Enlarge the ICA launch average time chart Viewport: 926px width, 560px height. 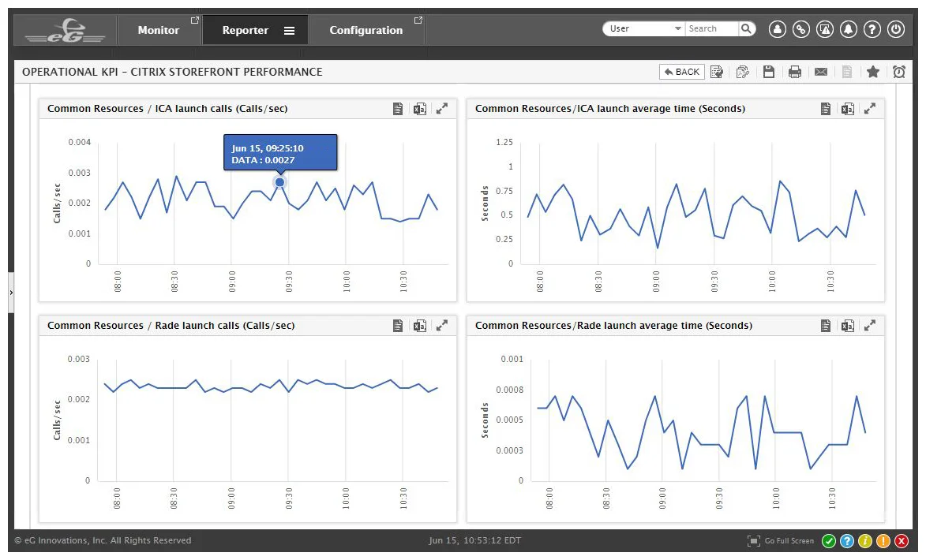click(x=870, y=109)
